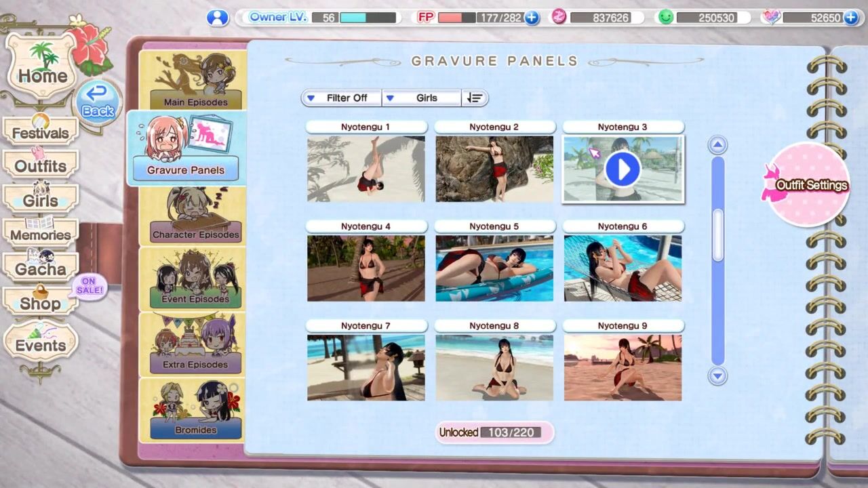Expand the Filter Off dropdown
The width and height of the screenshot is (868, 488).
click(x=342, y=98)
